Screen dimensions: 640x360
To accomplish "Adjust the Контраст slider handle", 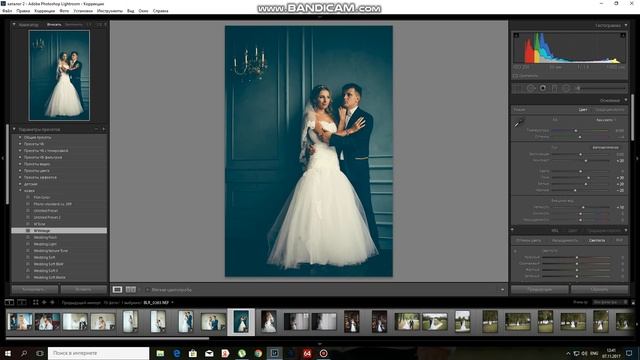I will click(x=586, y=161).
